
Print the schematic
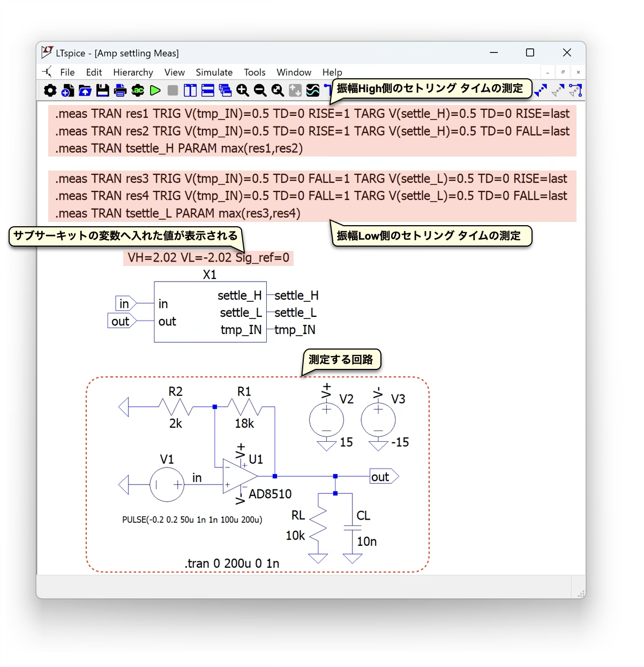[120, 91]
